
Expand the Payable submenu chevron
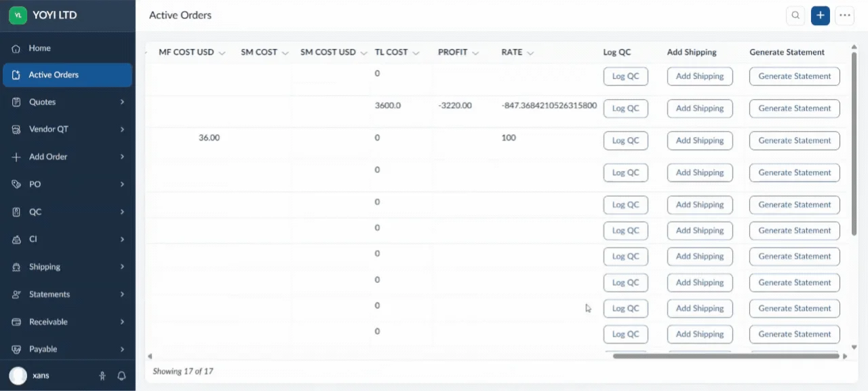click(x=123, y=349)
